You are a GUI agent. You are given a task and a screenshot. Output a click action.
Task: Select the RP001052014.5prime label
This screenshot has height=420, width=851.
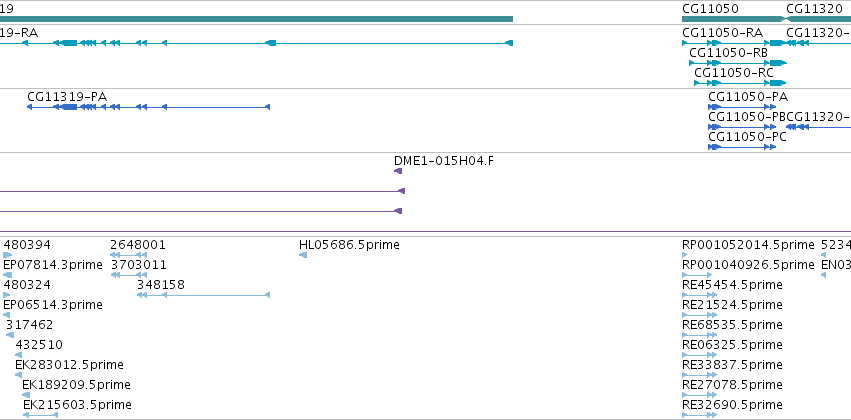coord(748,245)
